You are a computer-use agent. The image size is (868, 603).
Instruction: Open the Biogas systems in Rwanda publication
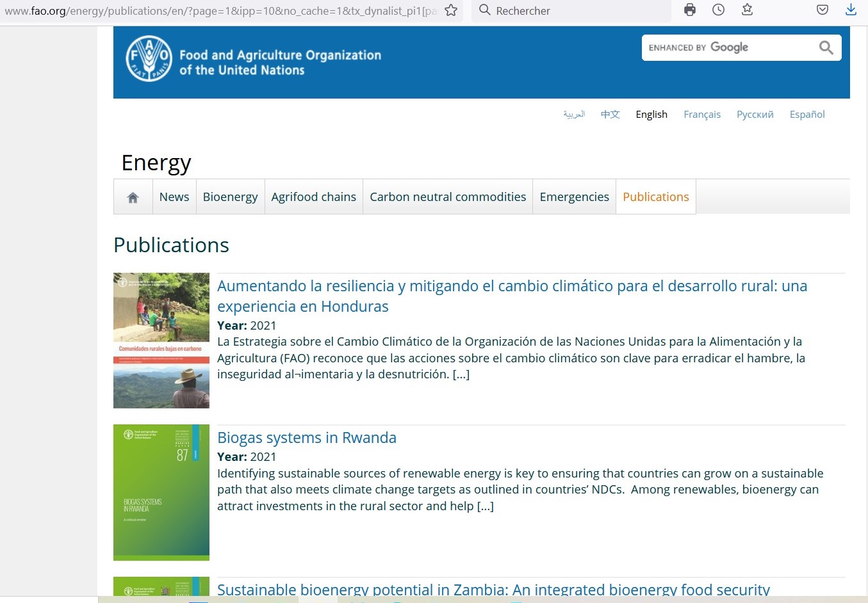click(307, 438)
